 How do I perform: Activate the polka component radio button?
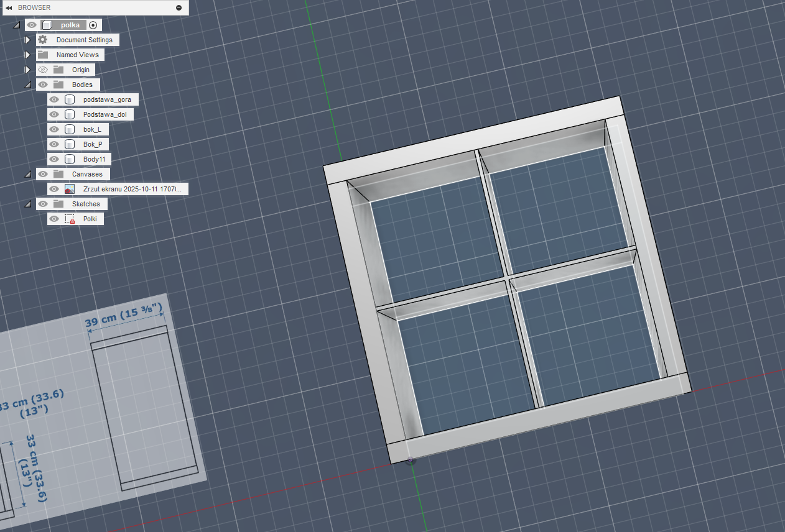pos(93,25)
